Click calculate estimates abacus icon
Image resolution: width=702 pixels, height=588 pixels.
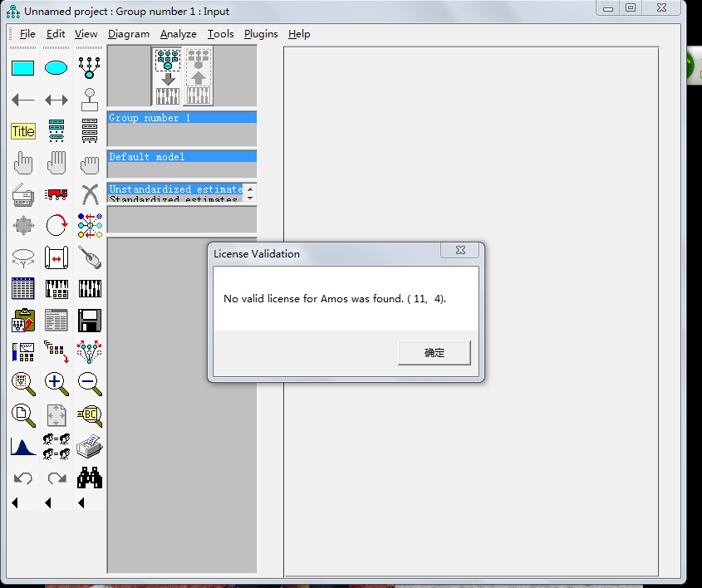[90, 289]
